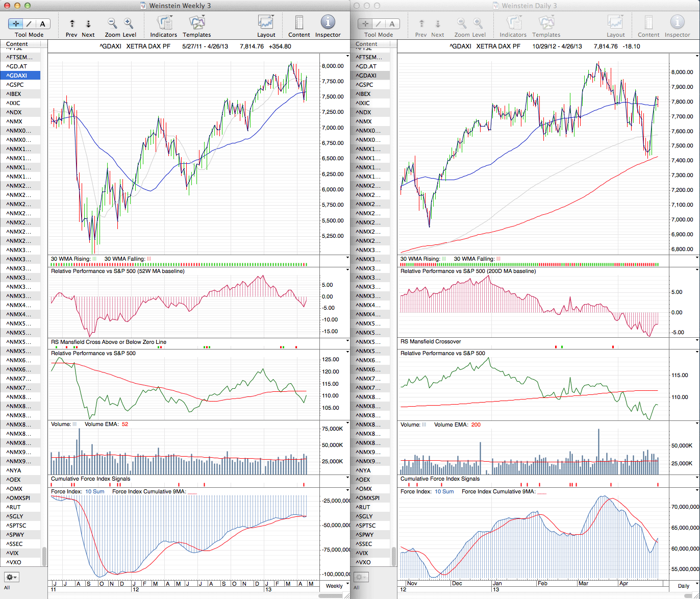The width and height of the screenshot is (700, 599).
Task: Zoom in the Weekly chart
Action: point(129,23)
